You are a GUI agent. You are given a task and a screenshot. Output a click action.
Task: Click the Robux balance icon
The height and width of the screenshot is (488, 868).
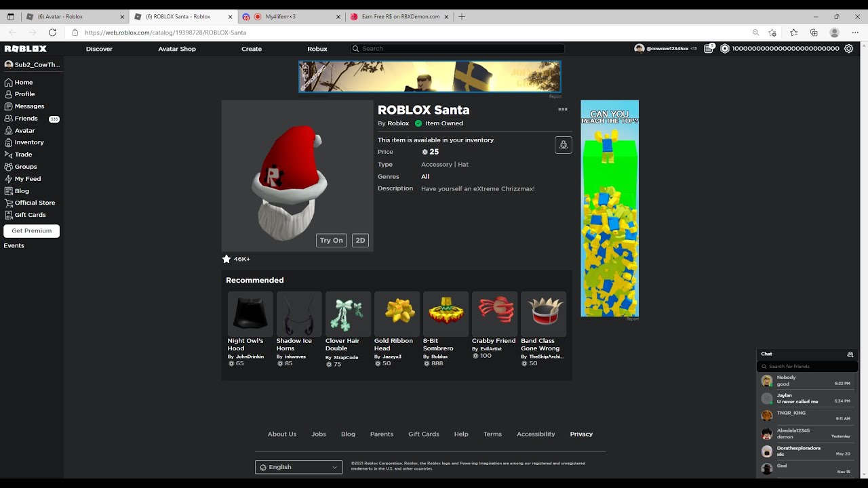[x=724, y=49]
